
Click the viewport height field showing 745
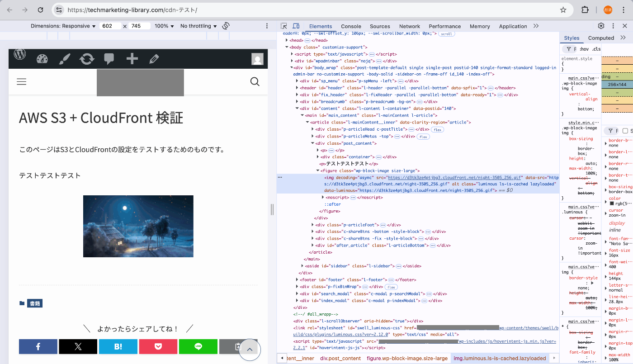139,26
